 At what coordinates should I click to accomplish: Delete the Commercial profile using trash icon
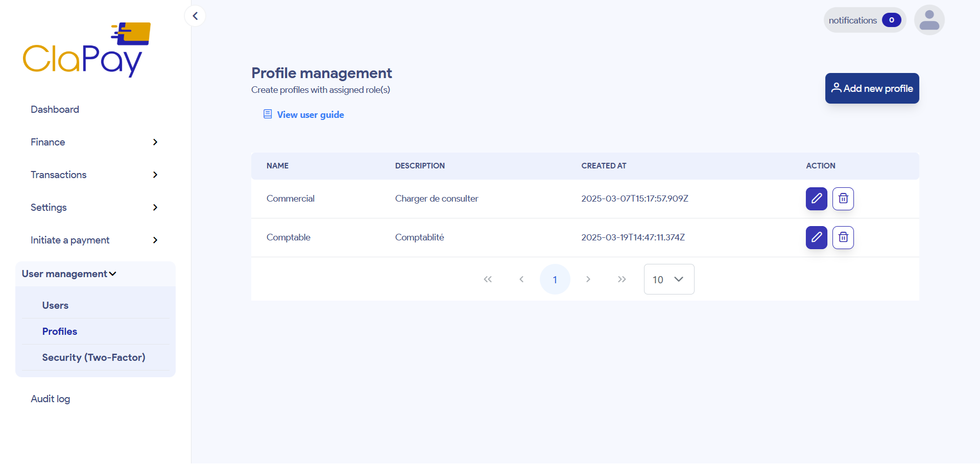pyautogui.click(x=843, y=199)
